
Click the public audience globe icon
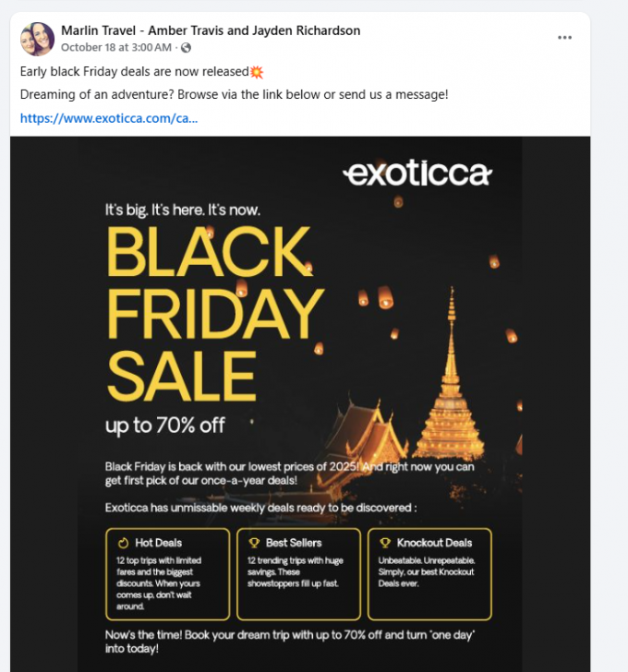click(186, 48)
